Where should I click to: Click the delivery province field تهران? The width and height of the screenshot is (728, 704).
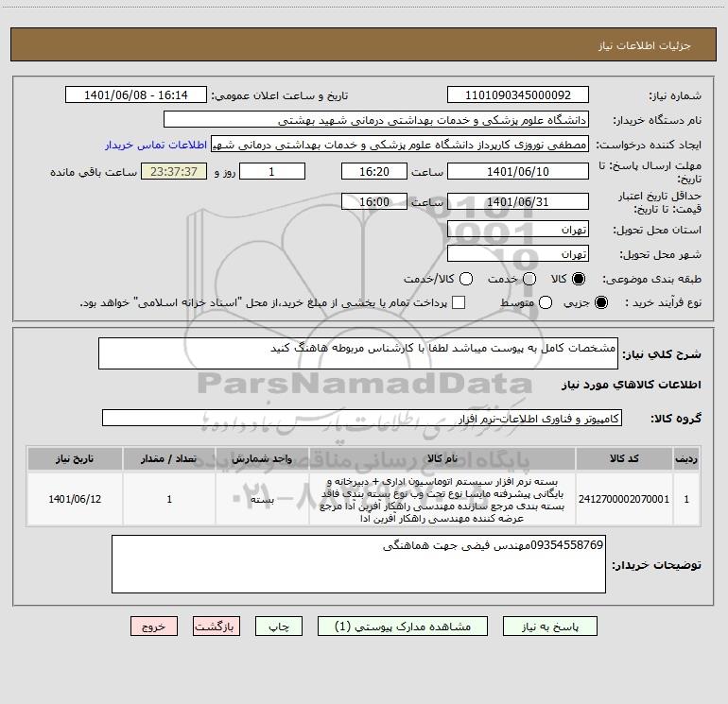(x=518, y=230)
